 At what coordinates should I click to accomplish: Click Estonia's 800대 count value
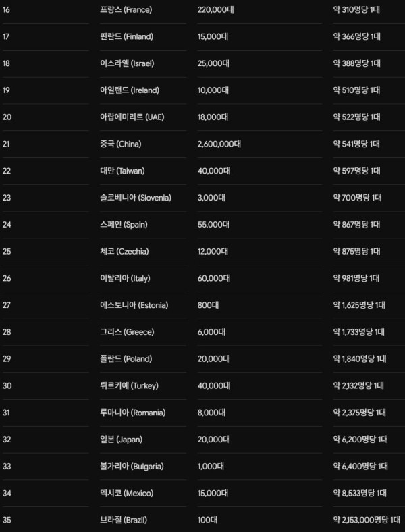pyautogui.click(x=209, y=305)
